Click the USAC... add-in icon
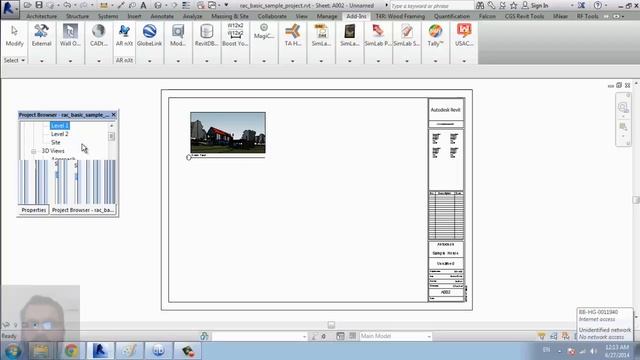Screen dimensions: 640x360 tap(464, 36)
